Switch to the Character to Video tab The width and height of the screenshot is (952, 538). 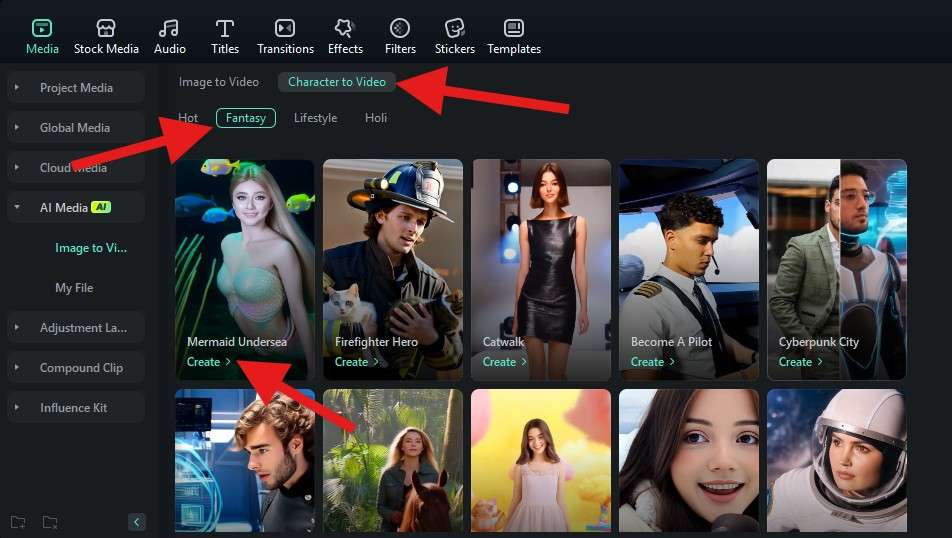pos(336,82)
